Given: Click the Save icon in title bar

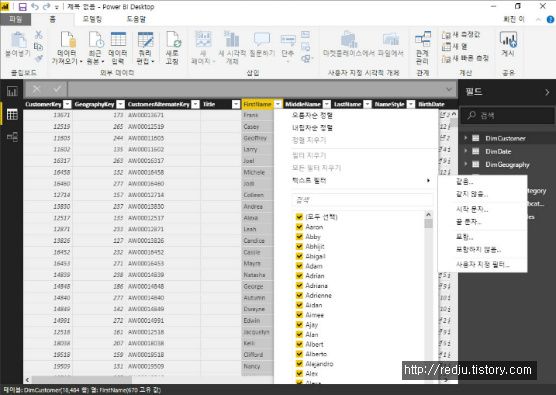Looking at the screenshot, I should [x=23, y=7].
